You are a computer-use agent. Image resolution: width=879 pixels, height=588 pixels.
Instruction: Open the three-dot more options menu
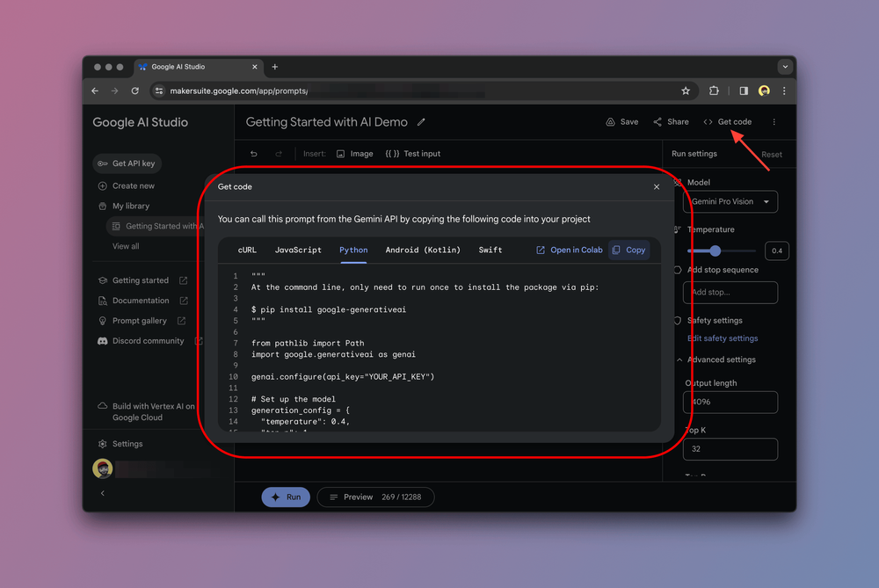tap(774, 122)
